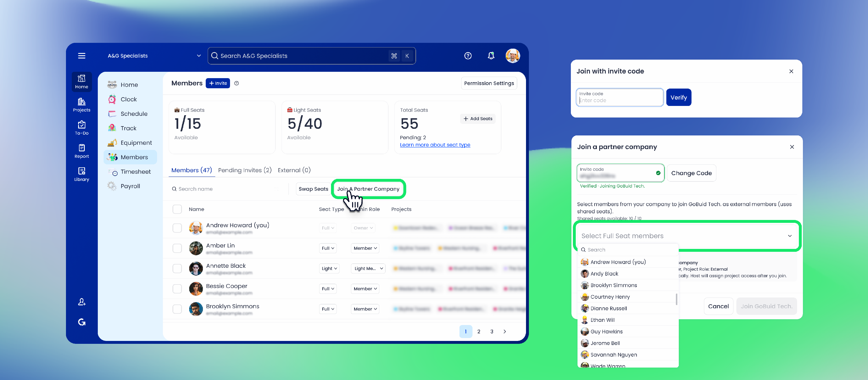This screenshot has width=868, height=380.
Task: Check the box for Amber Lin
Action: (177, 248)
